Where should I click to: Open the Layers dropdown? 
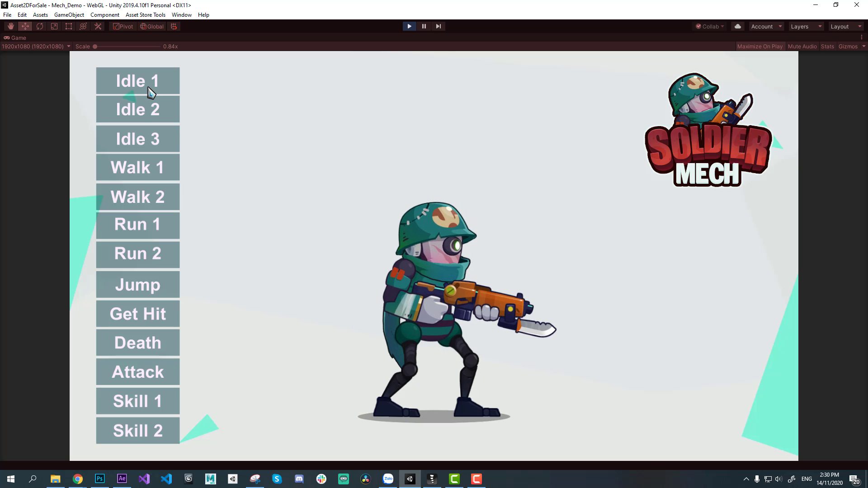[x=806, y=26]
